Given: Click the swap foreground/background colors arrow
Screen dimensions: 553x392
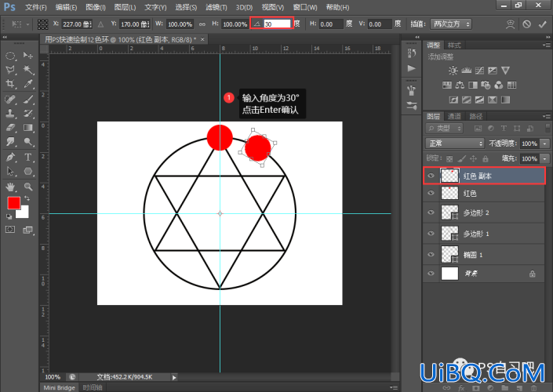Looking at the screenshot, I should 27,198.
